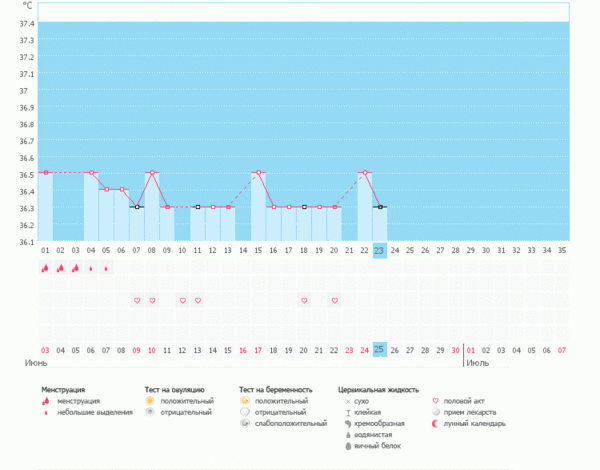Screen dimensions: 600x470
Task: Click the medication intake legend icon
Action: (434, 412)
